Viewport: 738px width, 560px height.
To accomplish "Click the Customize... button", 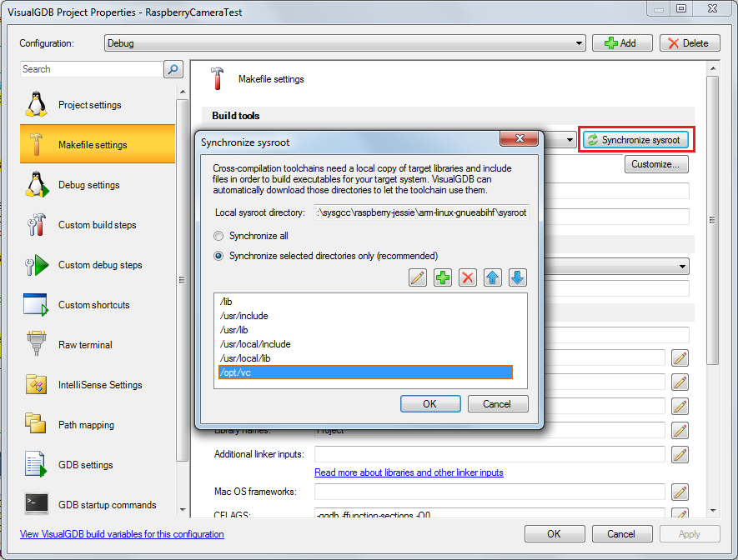I will [x=656, y=164].
